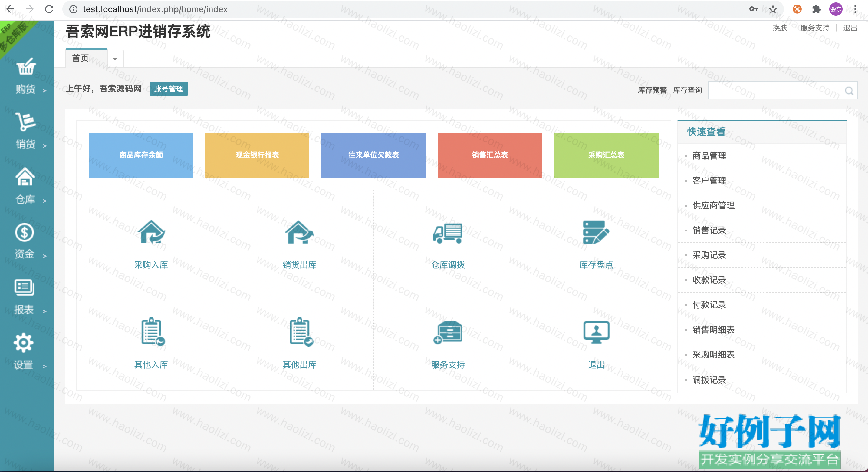Open the saved password key icon

coord(753,9)
